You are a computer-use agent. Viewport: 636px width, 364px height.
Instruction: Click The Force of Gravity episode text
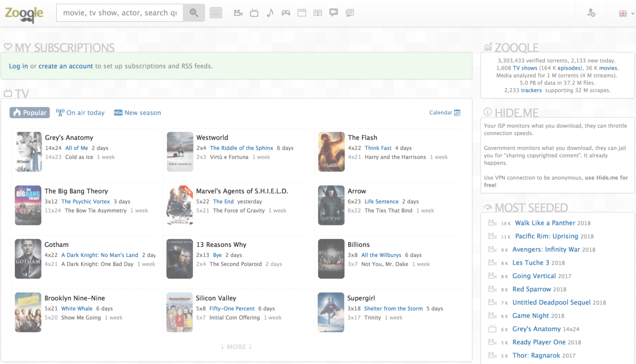[x=239, y=211]
